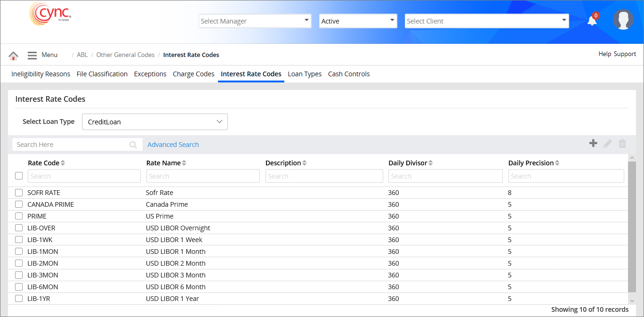The image size is (644, 317).
Task: Open the Select Manager dropdown
Action: coord(255,21)
